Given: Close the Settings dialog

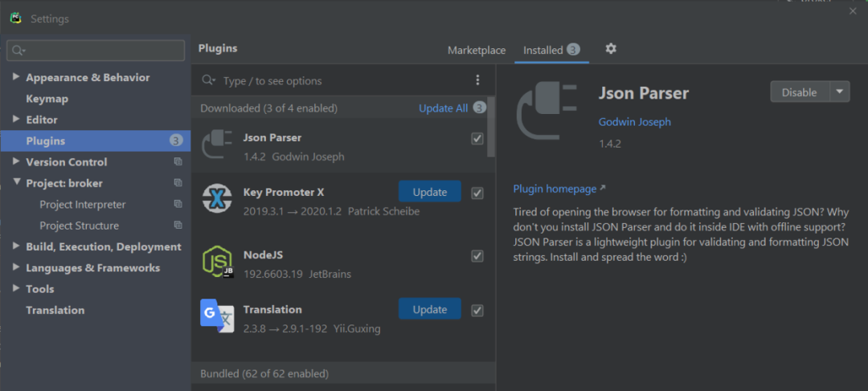Looking at the screenshot, I should [853, 11].
